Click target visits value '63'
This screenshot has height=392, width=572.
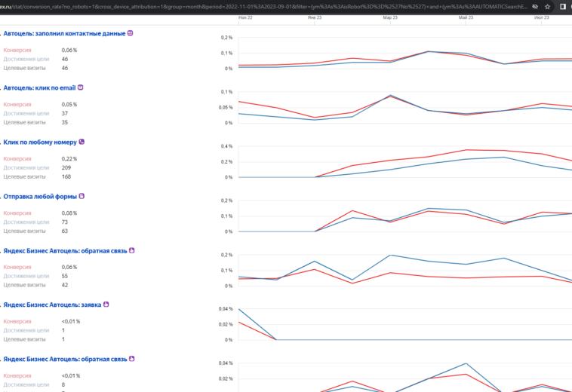65,231
